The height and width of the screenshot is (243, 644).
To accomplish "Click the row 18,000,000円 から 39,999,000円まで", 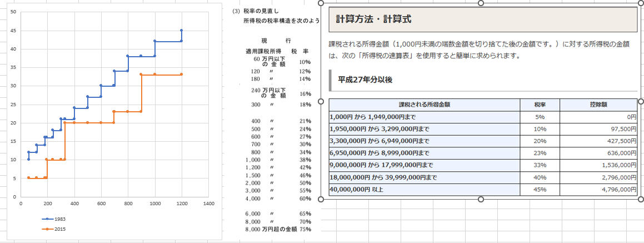I will tap(483, 177).
